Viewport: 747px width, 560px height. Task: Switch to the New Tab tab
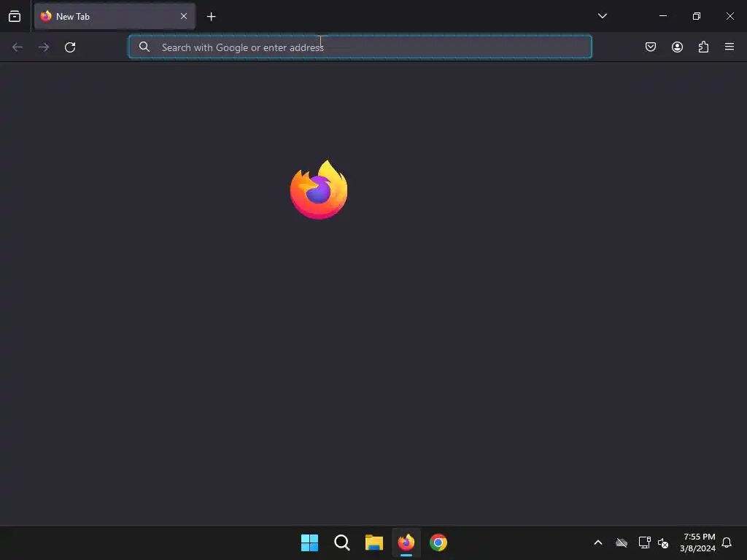(x=115, y=16)
